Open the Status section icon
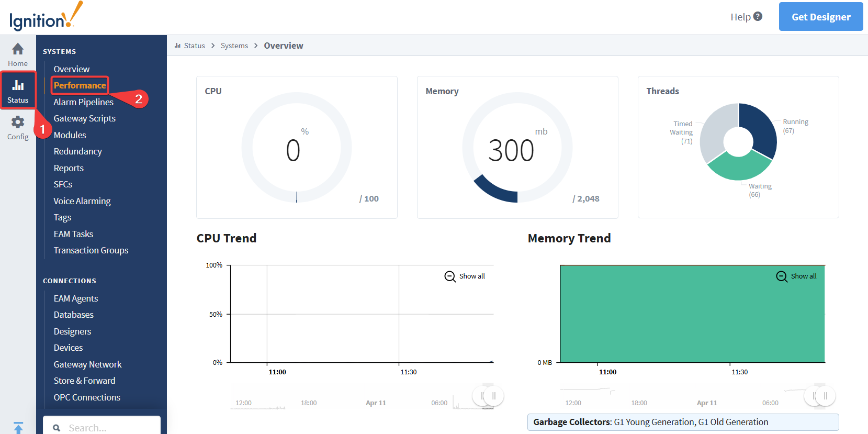Viewport: 868px width, 434px height. [18, 85]
